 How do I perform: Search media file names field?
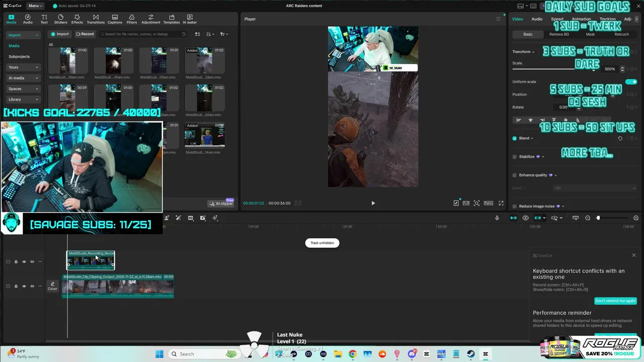click(x=143, y=34)
